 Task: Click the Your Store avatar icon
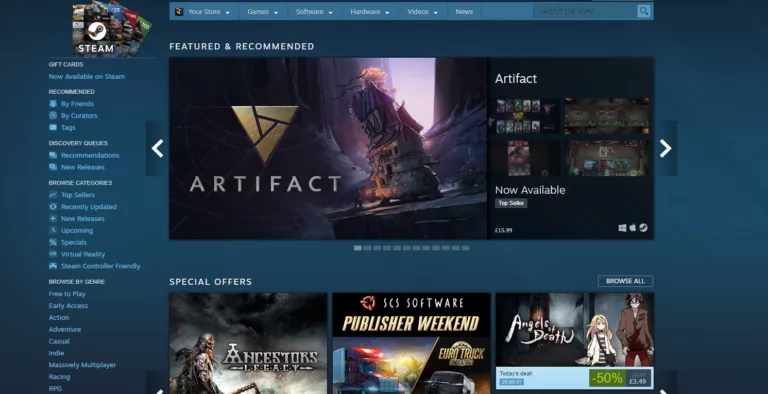pos(179,11)
